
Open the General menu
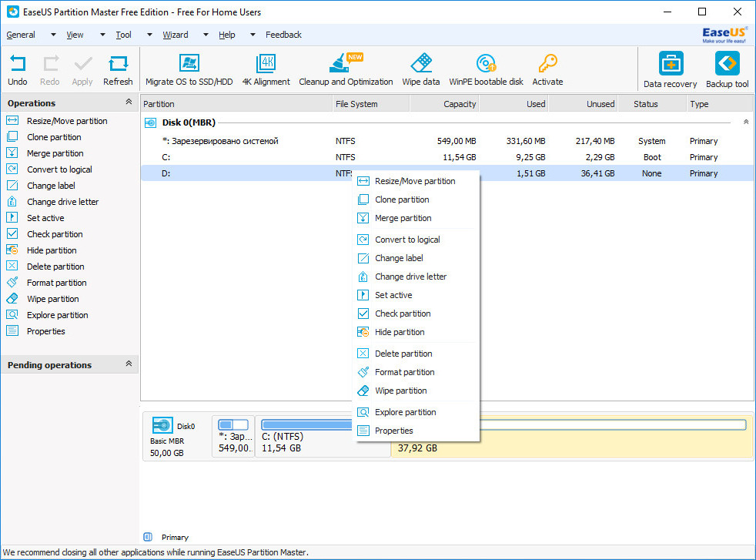(21, 35)
